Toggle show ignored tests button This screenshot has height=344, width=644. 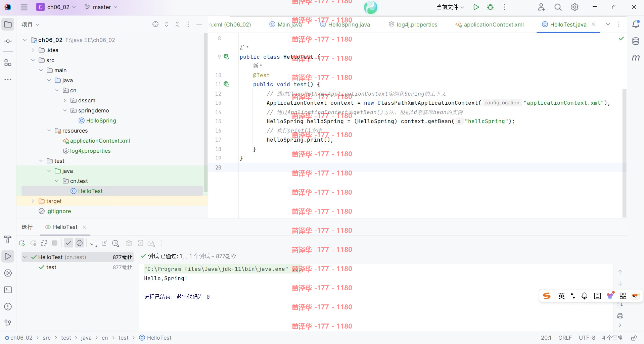(80, 243)
